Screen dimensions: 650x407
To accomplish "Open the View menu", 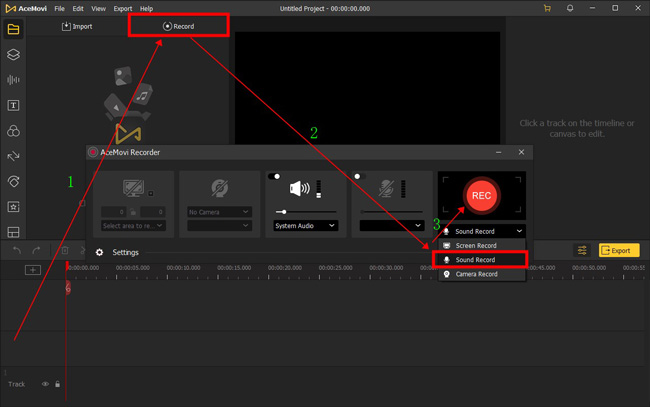I will [98, 8].
